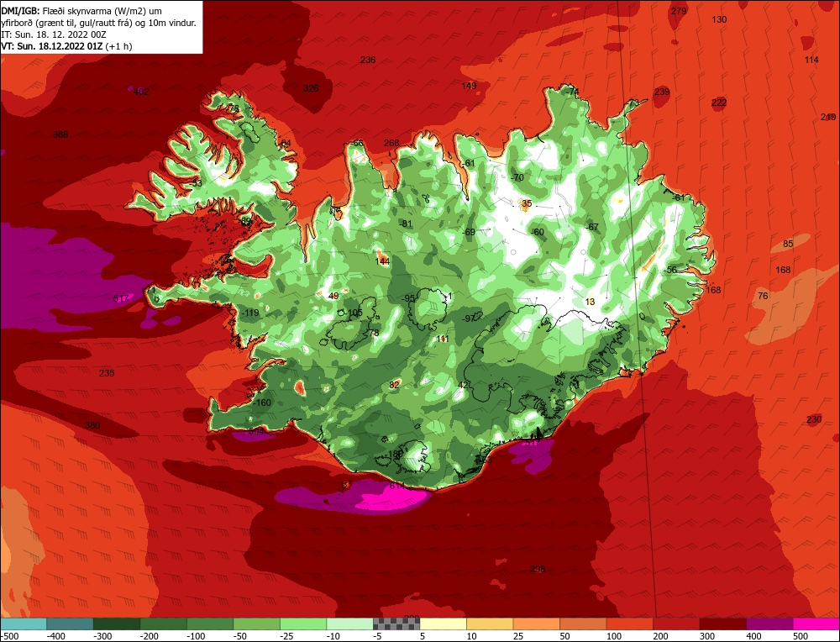Click the inland value '-95' in central Iceland

click(408, 298)
